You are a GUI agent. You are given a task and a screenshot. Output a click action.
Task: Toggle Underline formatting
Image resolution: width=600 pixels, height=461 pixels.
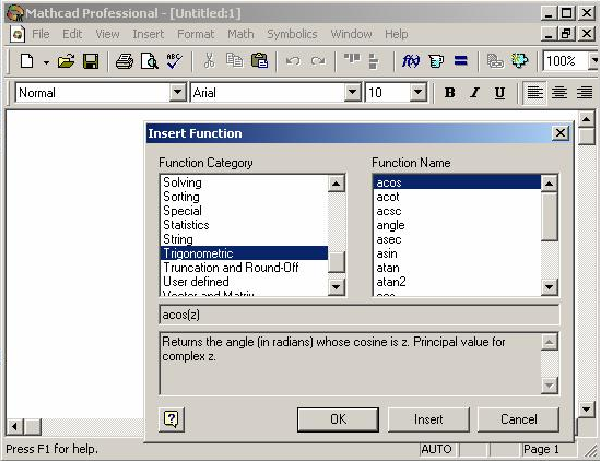(x=500, y=92)
